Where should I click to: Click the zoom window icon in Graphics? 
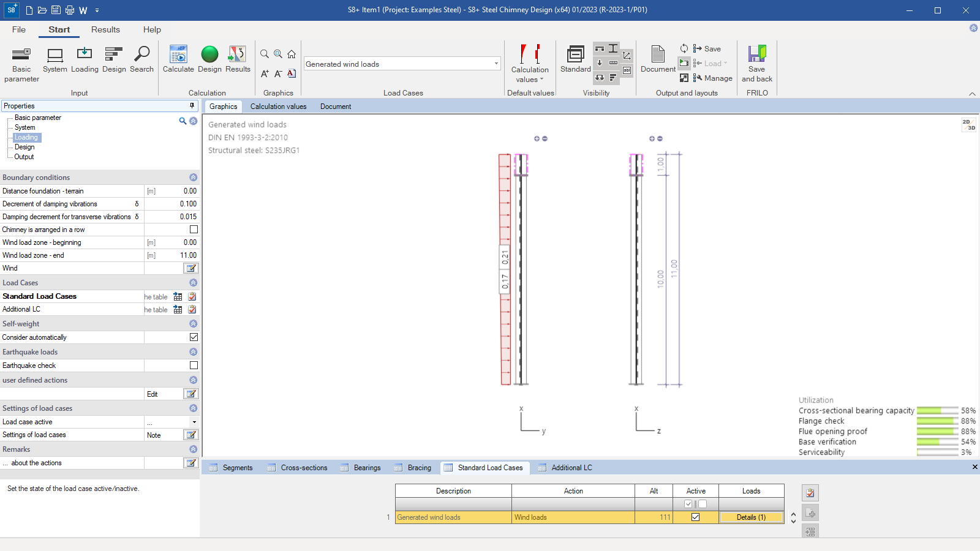pos(278,54)
